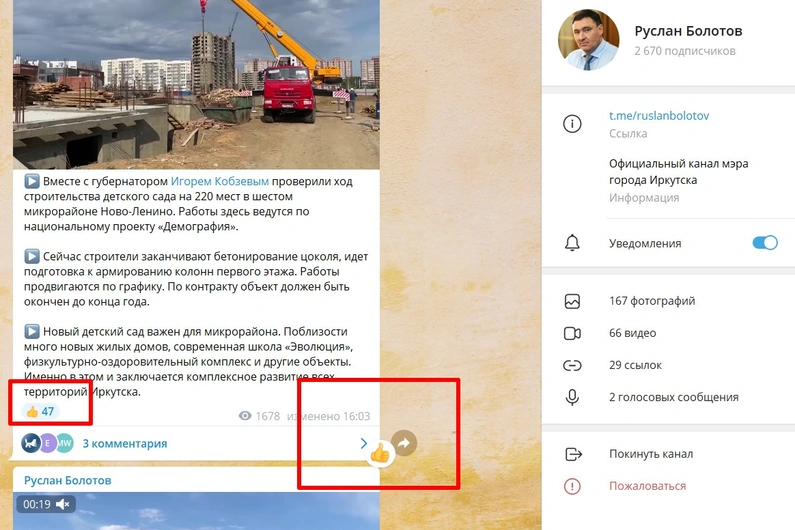Click the forward share arrow button

404,443
